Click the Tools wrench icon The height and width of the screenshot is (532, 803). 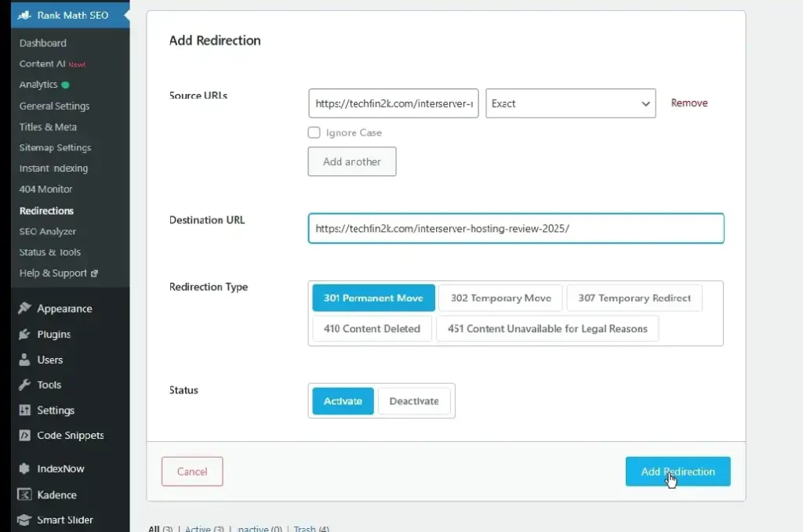[x=24, y=385]
